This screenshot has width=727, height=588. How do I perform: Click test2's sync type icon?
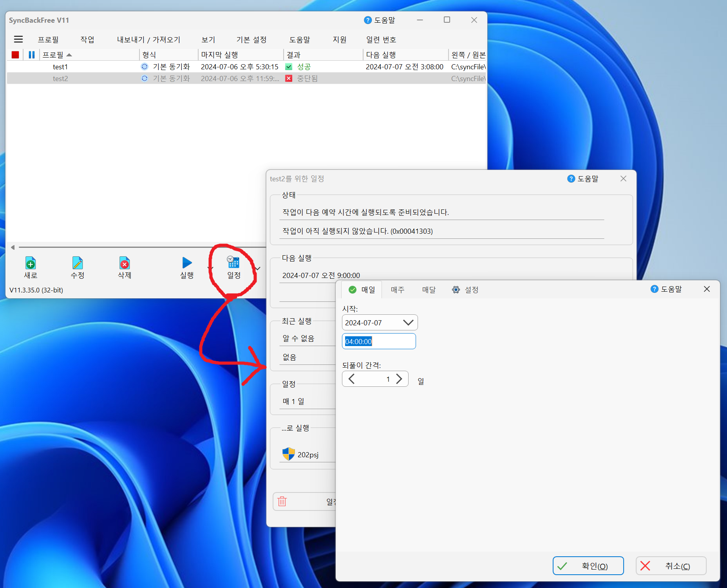click(145, 78)
